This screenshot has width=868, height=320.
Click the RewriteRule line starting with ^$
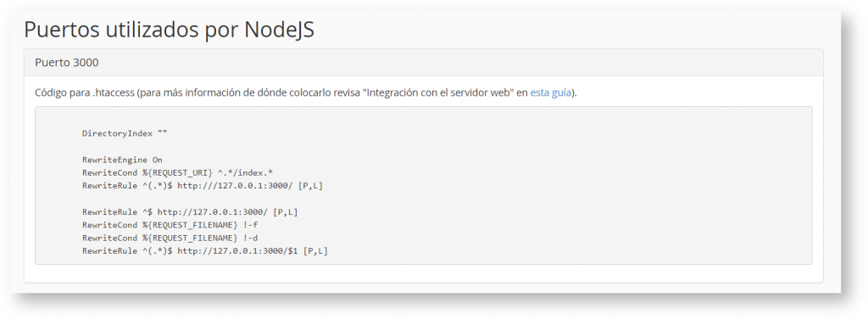tap(190, 212)
